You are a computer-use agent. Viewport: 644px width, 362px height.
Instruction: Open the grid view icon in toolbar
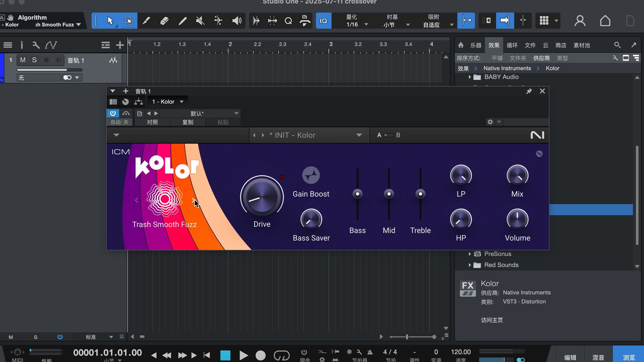coord(544,21)
